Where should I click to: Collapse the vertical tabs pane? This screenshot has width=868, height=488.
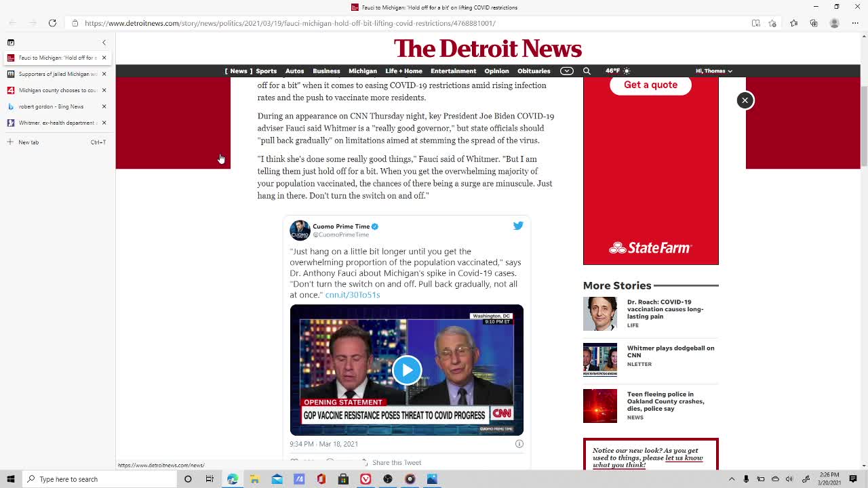click(x=104, y=43)
